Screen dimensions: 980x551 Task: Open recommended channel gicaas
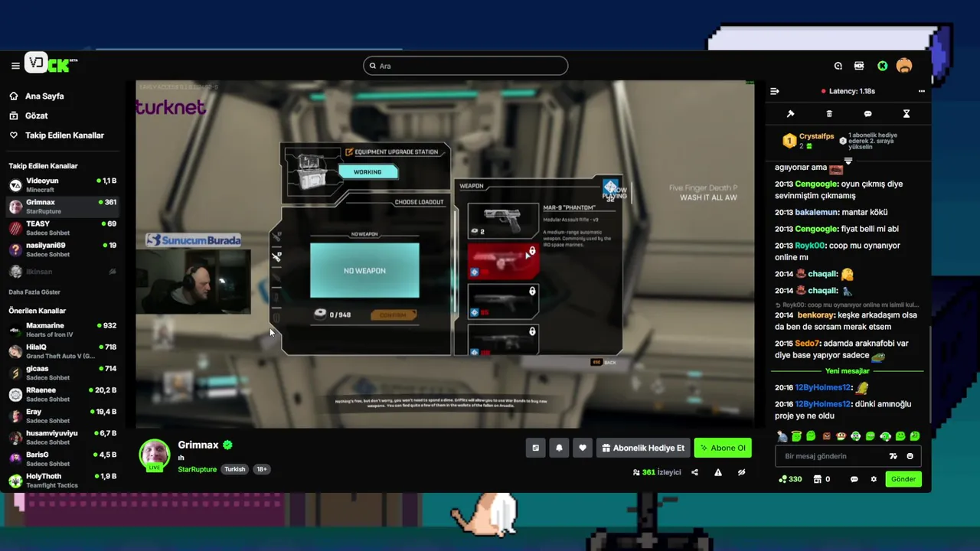63,373
